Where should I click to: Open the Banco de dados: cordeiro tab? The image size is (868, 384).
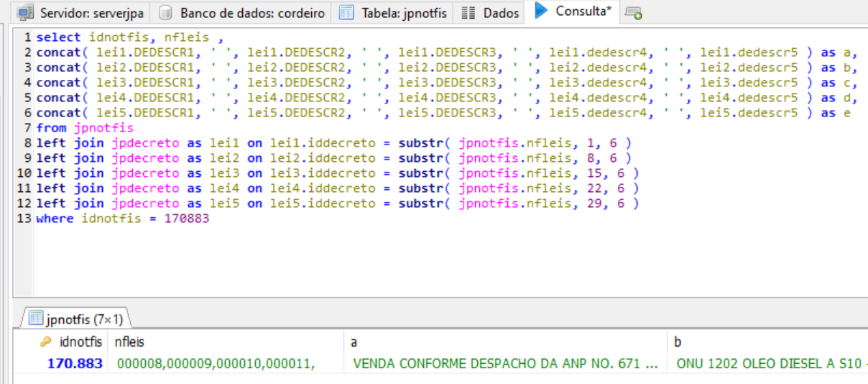click(243, 13)
